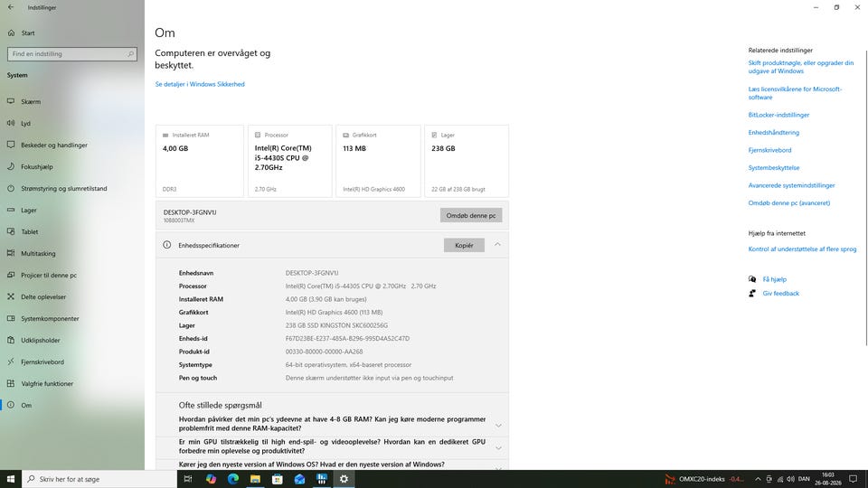The image size is (868, 488).
Task: Click the page vertical scrollbar
Action: (x=866, y=198)
